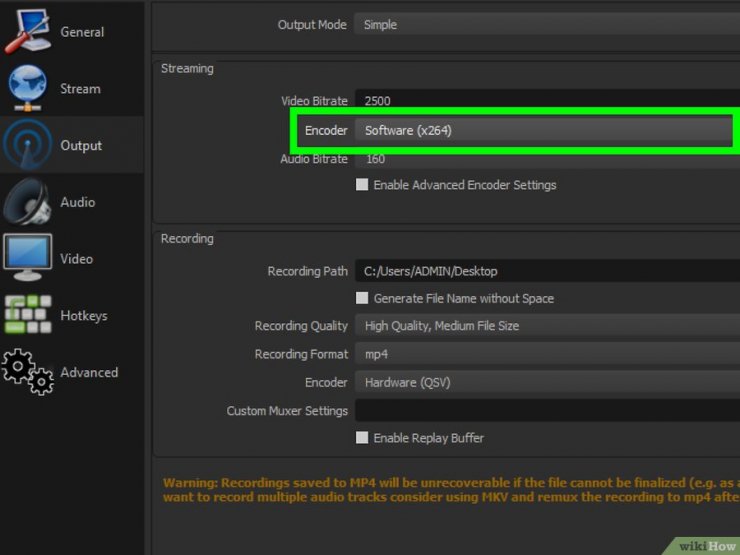Open the Advanced settings label
This screenshot has width=740, height=555.
[x=89, y=372]
